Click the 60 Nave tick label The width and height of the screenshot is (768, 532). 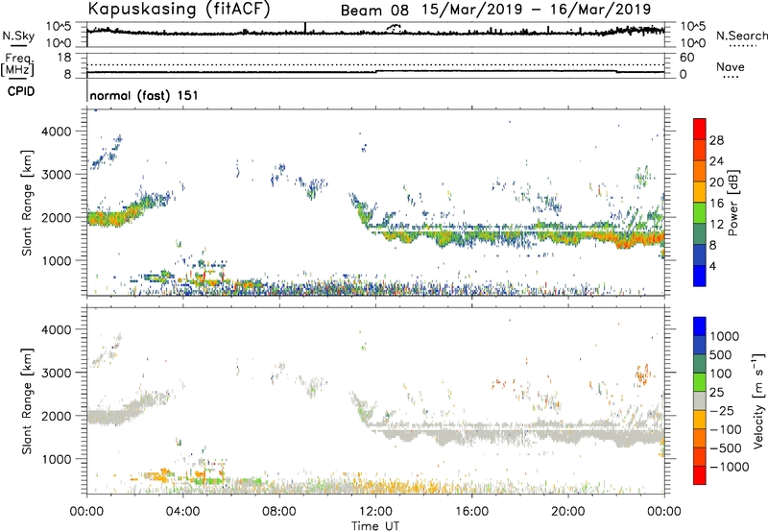click(x=687, y=58)
